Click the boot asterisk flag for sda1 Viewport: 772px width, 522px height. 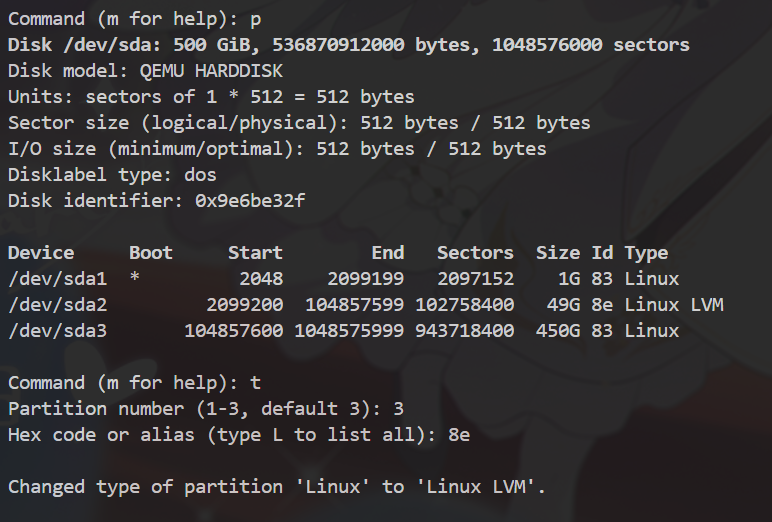click(135, 279)
